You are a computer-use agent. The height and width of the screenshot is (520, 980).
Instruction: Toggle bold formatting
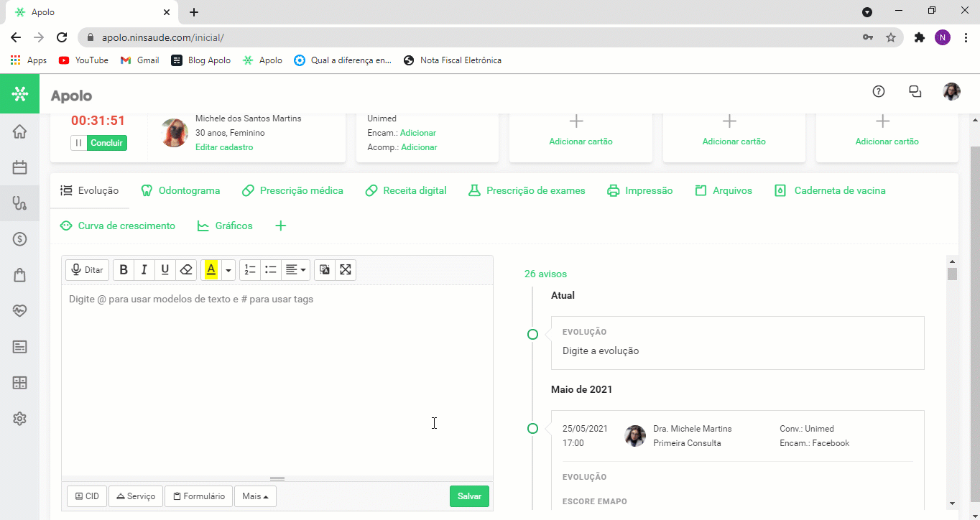point(124,270)
